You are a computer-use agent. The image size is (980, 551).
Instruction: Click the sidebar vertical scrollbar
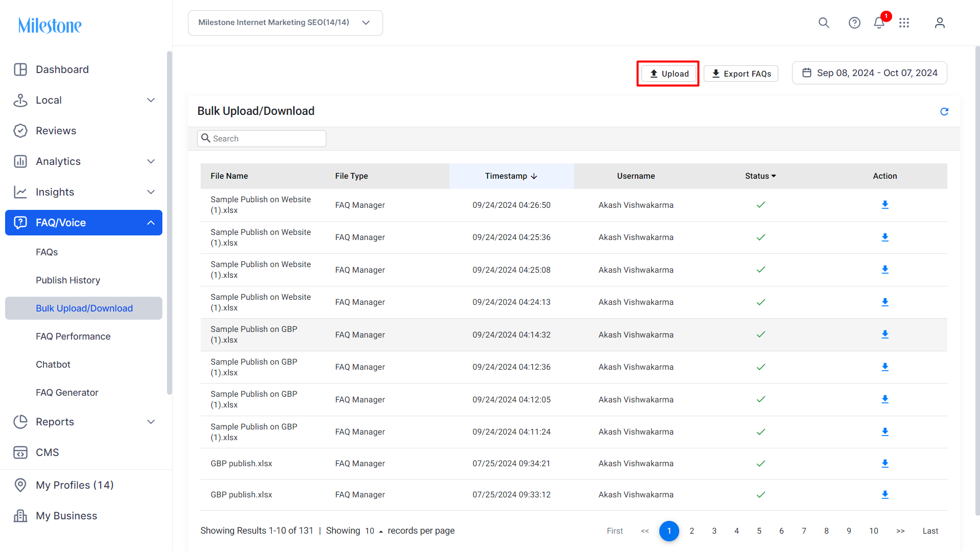[x=170, y=222]
